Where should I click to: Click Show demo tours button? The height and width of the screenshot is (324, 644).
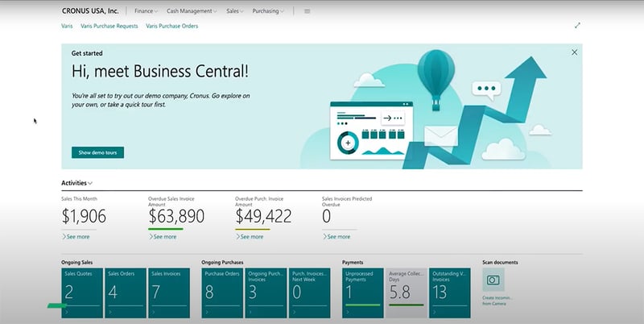coord(97,152)
